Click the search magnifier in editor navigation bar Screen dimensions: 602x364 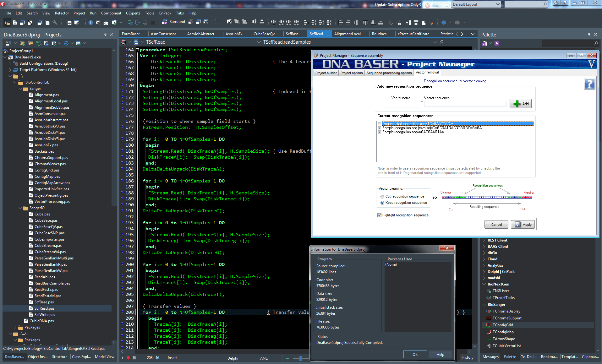point(441,42)
